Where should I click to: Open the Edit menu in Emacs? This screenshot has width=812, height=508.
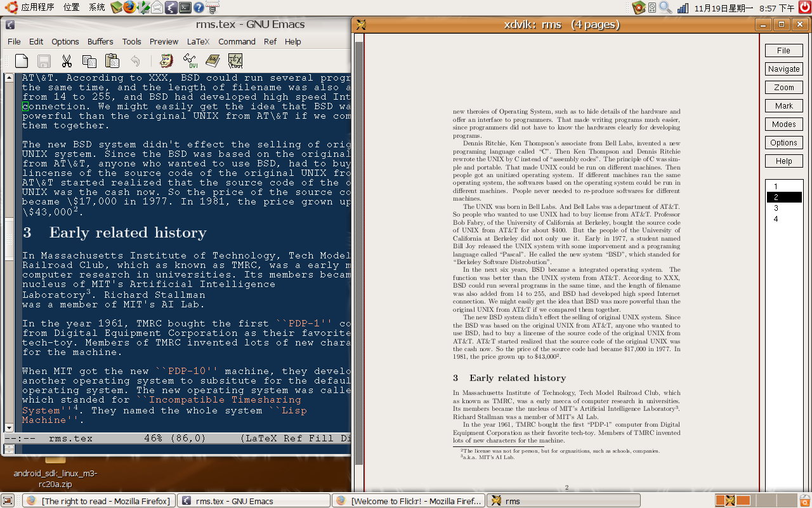coord(36,42)
